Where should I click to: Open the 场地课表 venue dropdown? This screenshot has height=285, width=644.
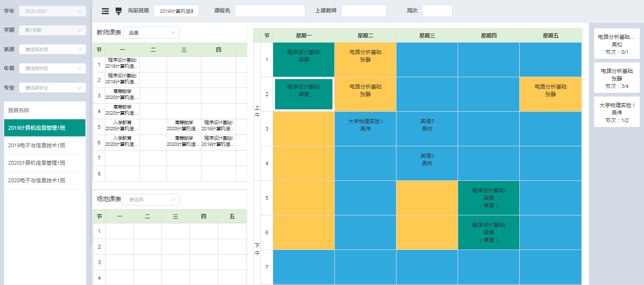pyautogui.click(x=151, y=199)
